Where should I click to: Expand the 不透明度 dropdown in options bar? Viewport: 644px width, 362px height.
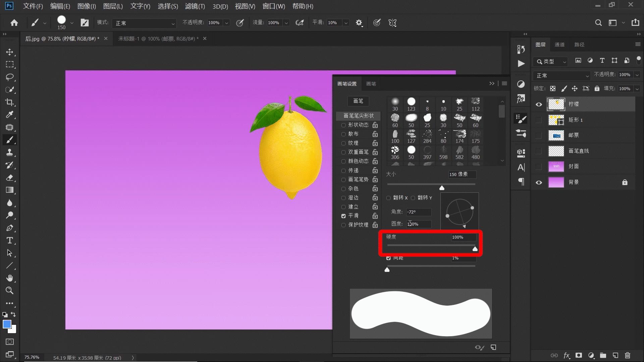point(227,23)
